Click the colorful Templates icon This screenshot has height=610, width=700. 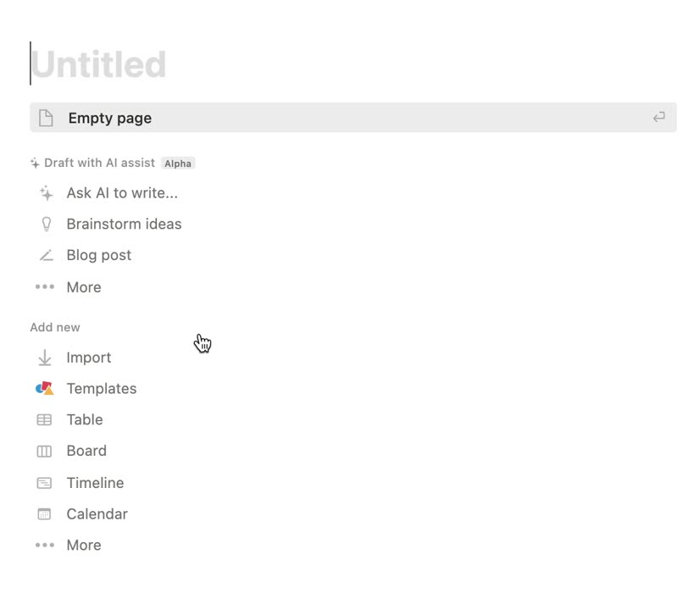tap(45, 389)
